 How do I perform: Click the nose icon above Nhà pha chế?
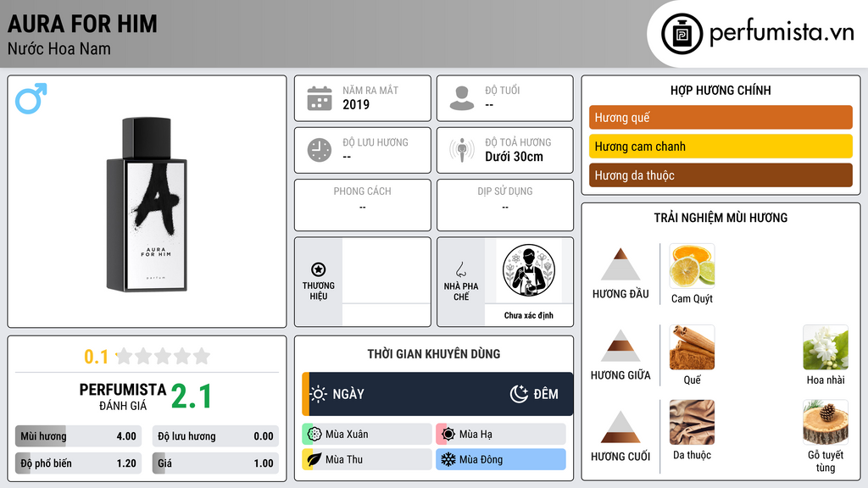click(x=460, y=269)
